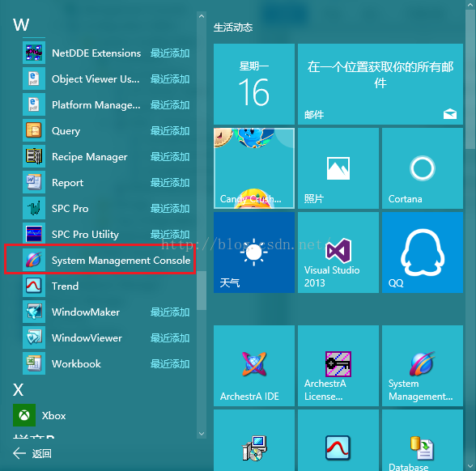Viewport: 476px width, 471px height.
Task: Select the "Xbox" label
Action: pos(53,415)
